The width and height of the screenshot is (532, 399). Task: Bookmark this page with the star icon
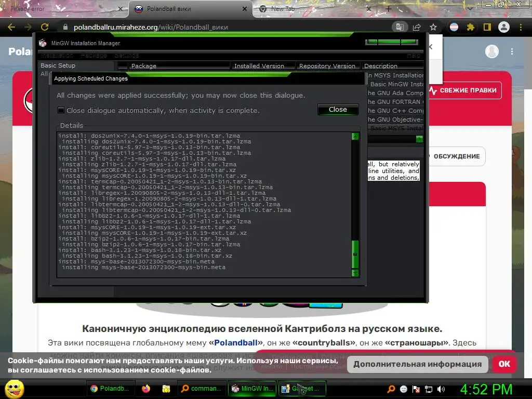[x=433, y=27]
